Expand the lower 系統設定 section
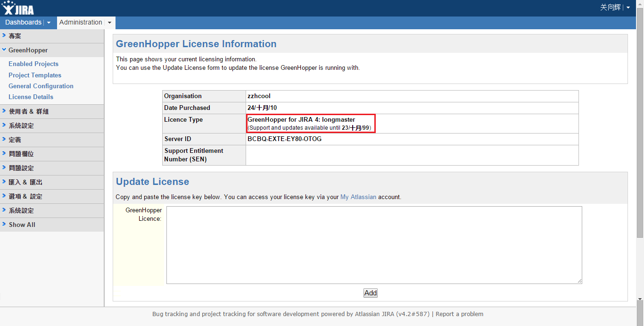This screenshot has width=644, height=326. (52, 210)
